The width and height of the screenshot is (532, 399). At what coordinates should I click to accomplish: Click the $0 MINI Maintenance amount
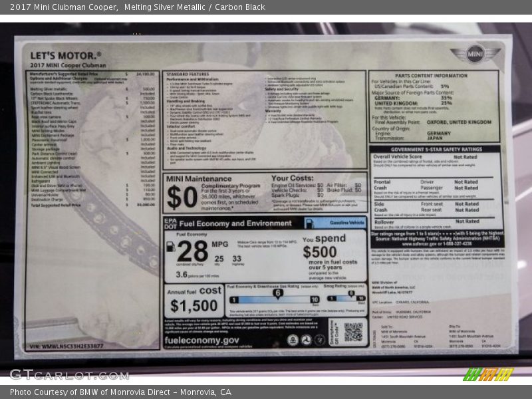(182, 198)
